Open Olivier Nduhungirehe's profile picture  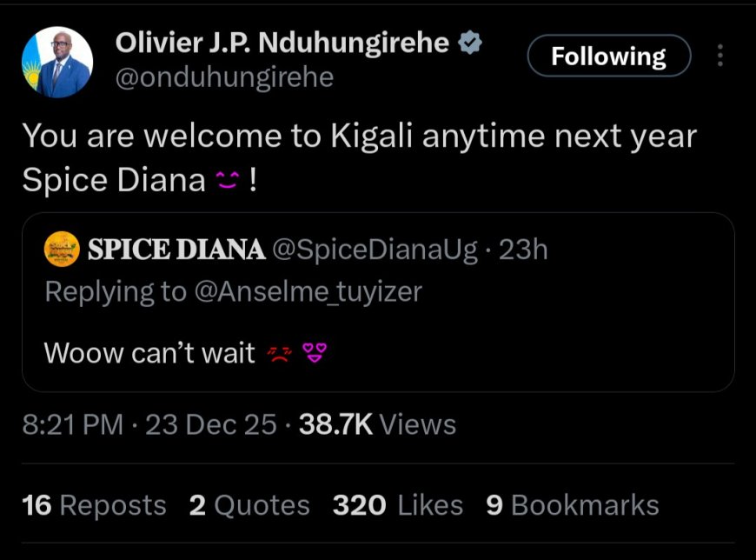click(x=57, y=62)
